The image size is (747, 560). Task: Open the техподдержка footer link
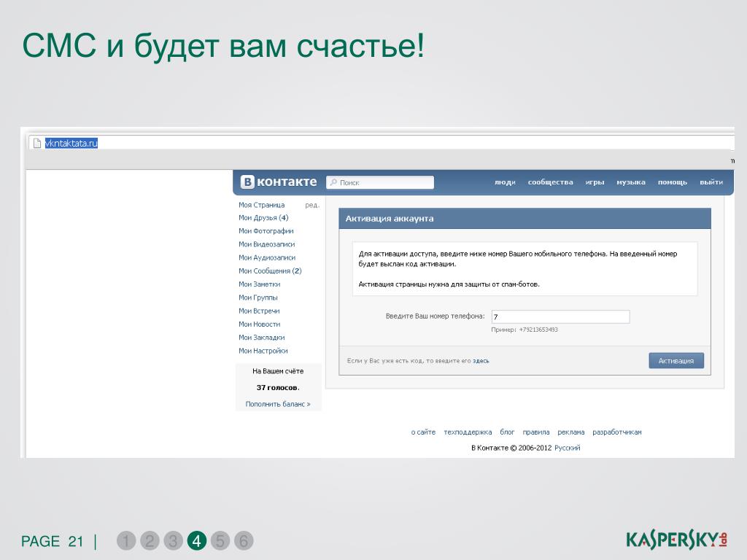[468, 432]
